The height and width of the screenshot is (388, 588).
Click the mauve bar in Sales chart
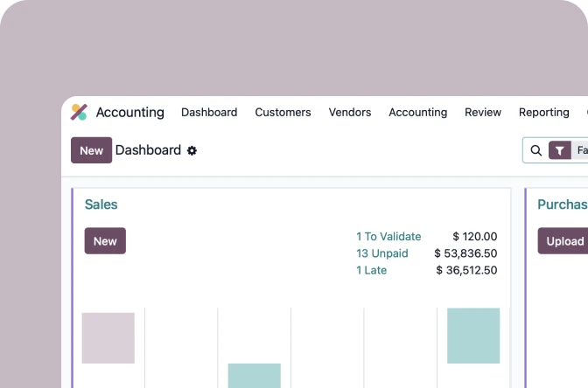pos(108,338)
